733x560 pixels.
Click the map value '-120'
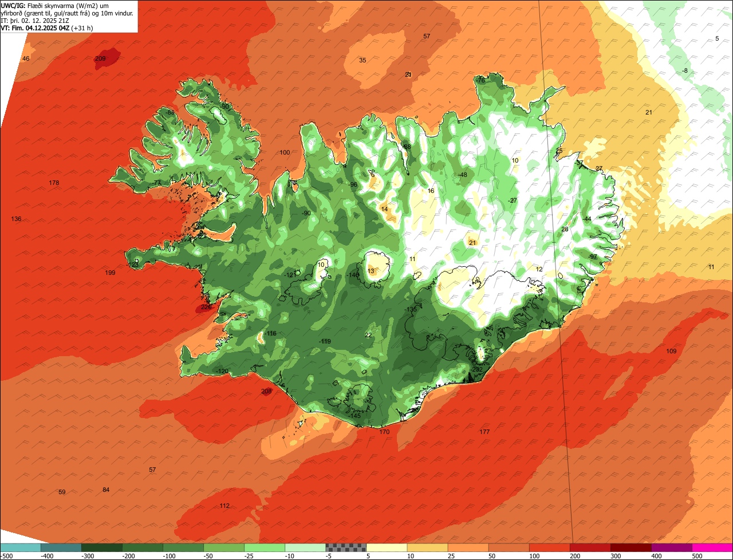pos(222,371)
